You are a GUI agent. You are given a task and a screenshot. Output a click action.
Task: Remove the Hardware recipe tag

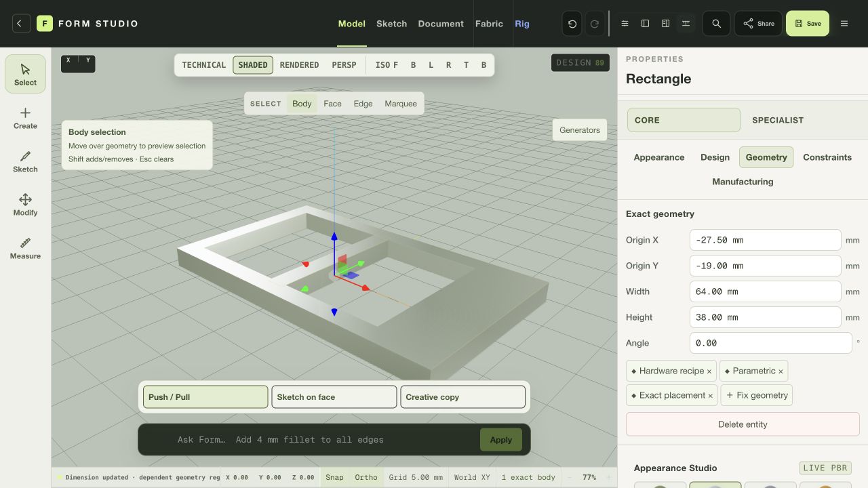[x=709, y=371]
